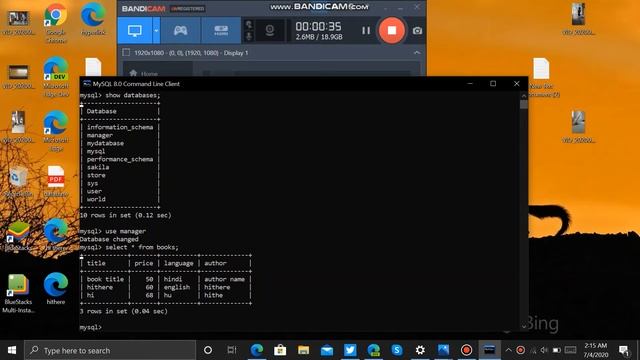Click the Bandicam display region icon
Screen dimensions: 640x360
tap(126, 53)
